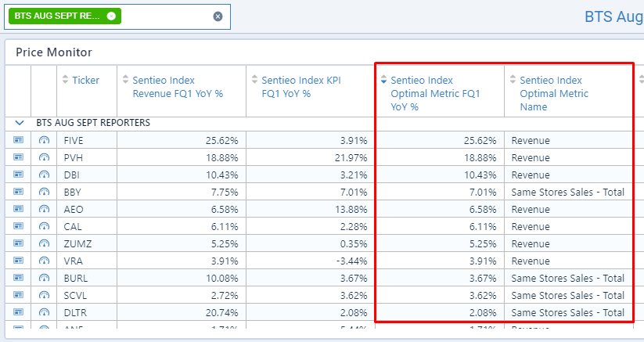Viewport: 644px width, 342px height.
Task: Click Sentieo Index KPI FQ1 YoY % header text
Action: [301, 87]
